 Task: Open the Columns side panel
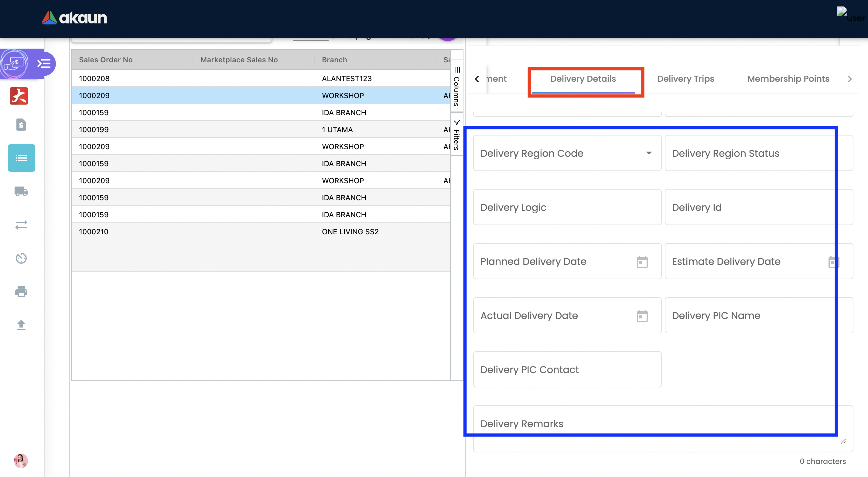[x=456, y=87]
